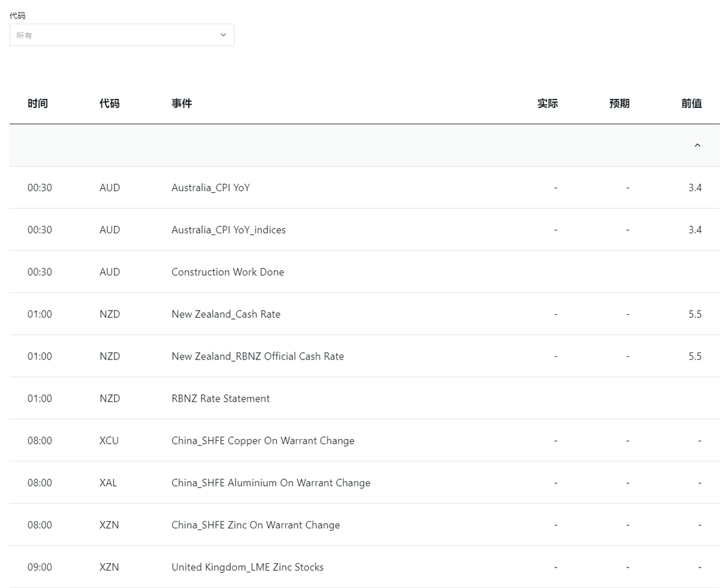Viewport: 724px width, 588px height.
Task: Collapse the events group using the caret icon
Action: [x=697, y=145]
